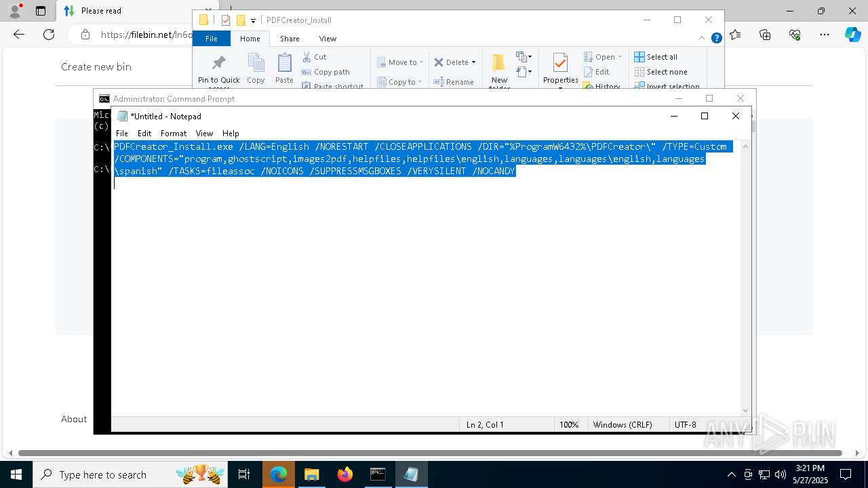Expand New item dropdown in Explorer

point(524,57)
